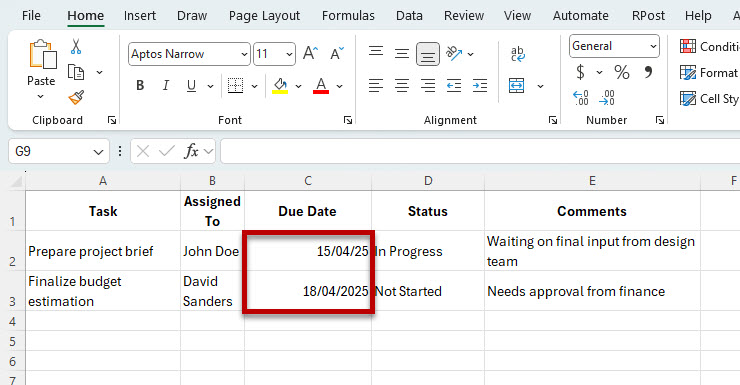Select the Format Painter brush icon
The height and width of the screenshot is (385, 740).
point(76,97)
